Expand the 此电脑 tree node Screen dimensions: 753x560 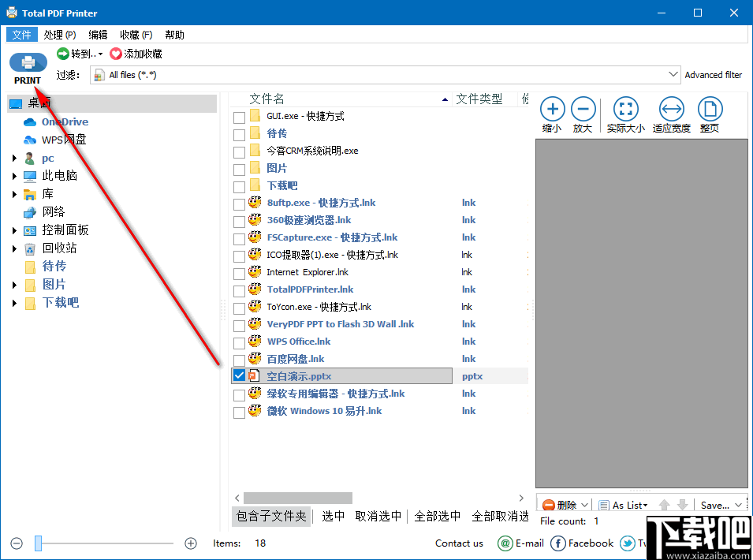[x=13, y=175]
